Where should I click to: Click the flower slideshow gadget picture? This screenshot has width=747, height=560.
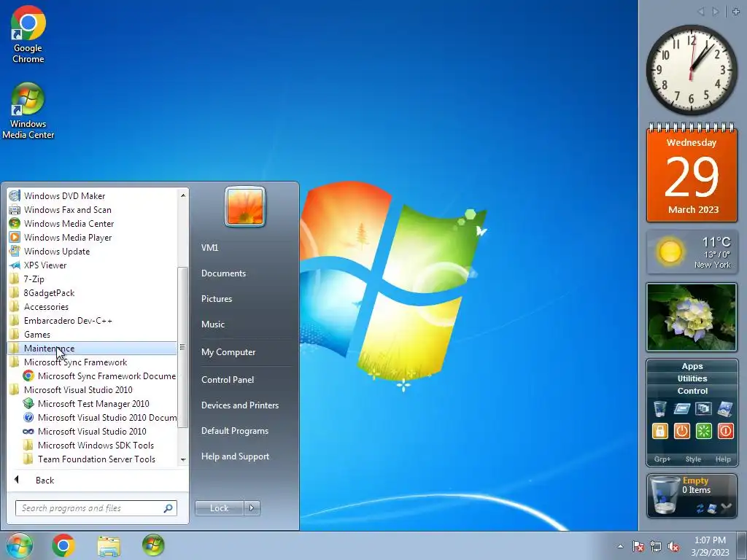(x=692, y=317)
